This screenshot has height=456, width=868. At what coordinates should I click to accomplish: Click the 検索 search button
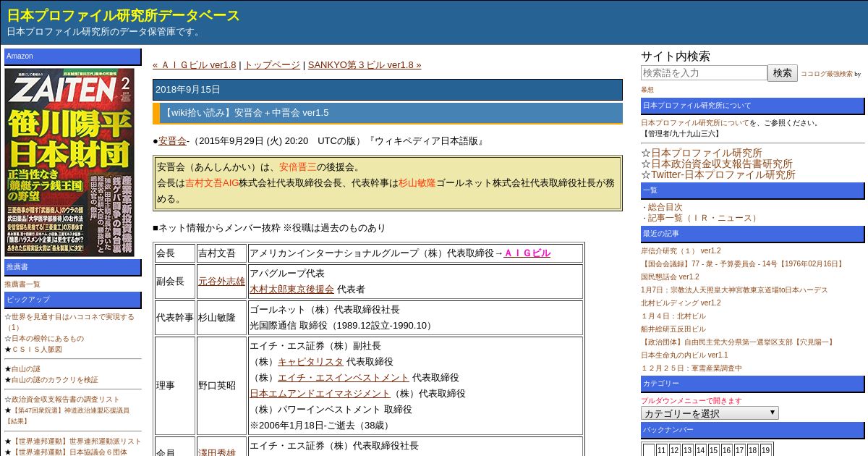pos(783,72)
